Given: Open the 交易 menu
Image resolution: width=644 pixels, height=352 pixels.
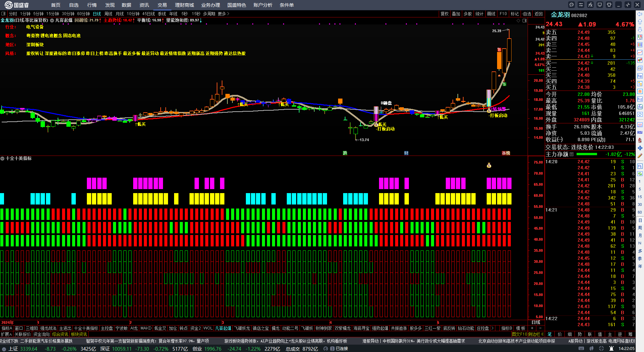Looking at the screenshot, I should click(x=162, y=5).
